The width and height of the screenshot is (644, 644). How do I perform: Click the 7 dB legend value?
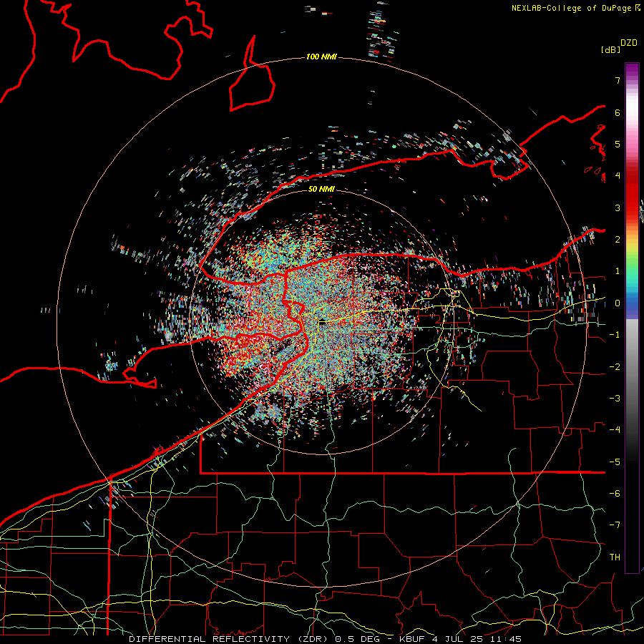click(x=618, y=80)
